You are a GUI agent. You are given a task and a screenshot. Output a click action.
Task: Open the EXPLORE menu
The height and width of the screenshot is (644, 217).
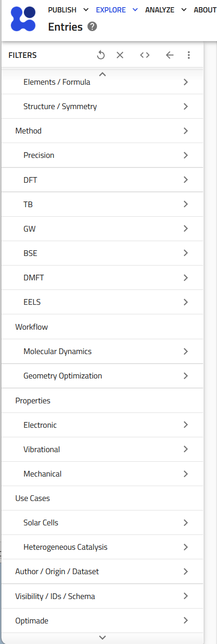pos(117,10)
